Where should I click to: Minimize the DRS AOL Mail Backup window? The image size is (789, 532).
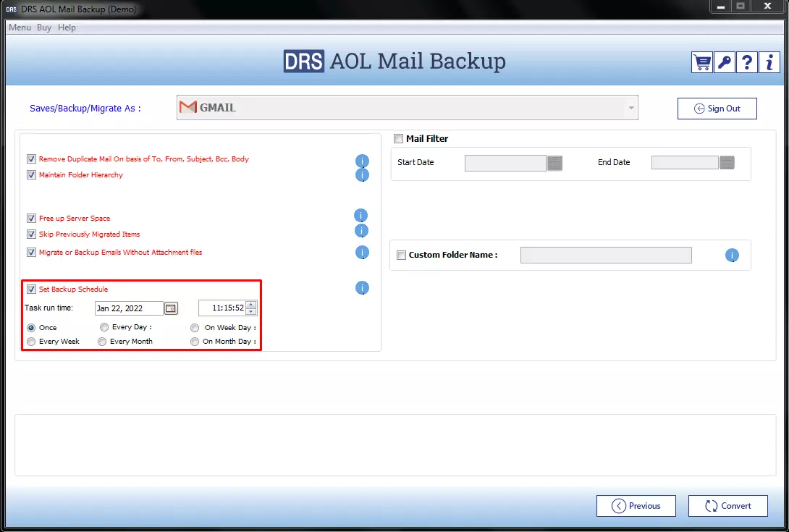pyautogui.click(x=721, y=7)
